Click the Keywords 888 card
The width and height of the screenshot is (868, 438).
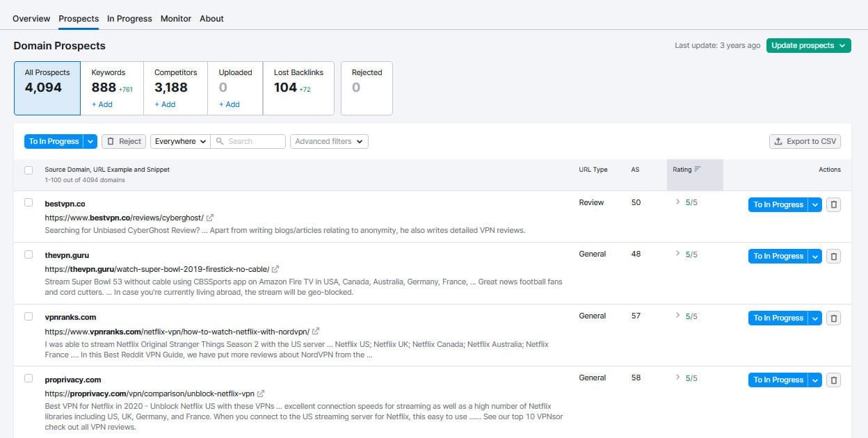point(112,88)
